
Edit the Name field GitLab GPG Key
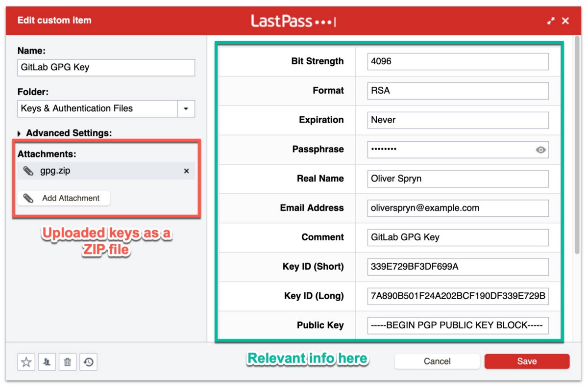pyautogui.click(x=106, y=68)
